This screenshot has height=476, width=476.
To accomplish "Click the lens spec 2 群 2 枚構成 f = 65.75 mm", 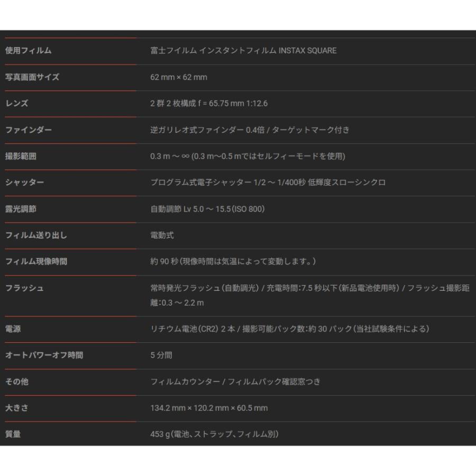I will click(209, 104).
